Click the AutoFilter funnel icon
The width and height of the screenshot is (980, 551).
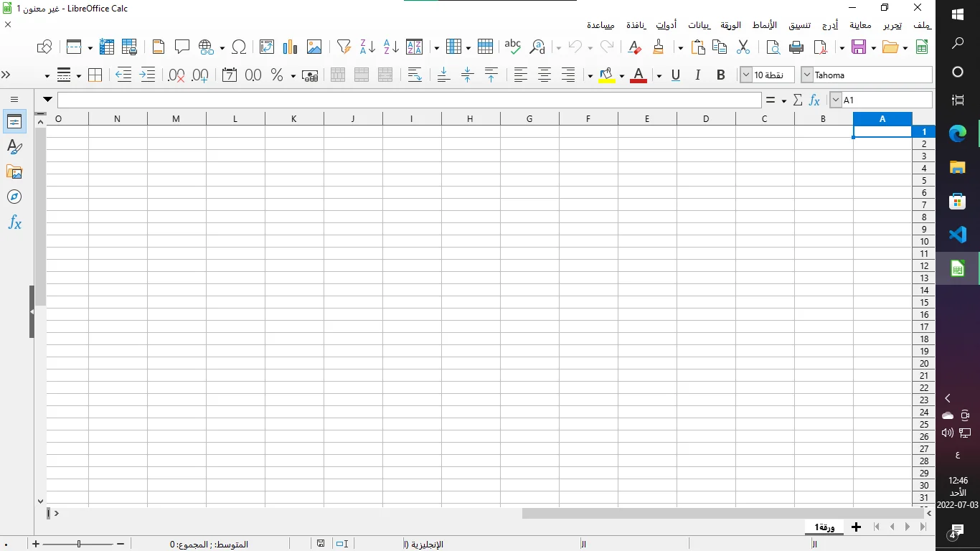(344, 47)
